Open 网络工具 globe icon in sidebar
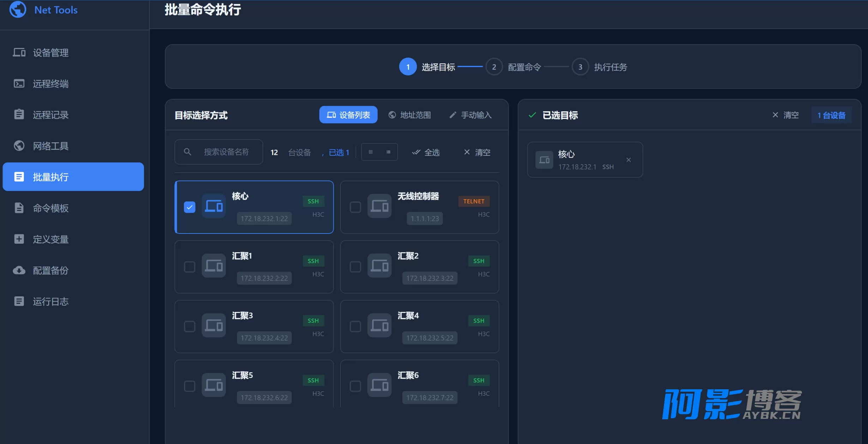This screenshot has height=444, width=868. pos(19,146)
